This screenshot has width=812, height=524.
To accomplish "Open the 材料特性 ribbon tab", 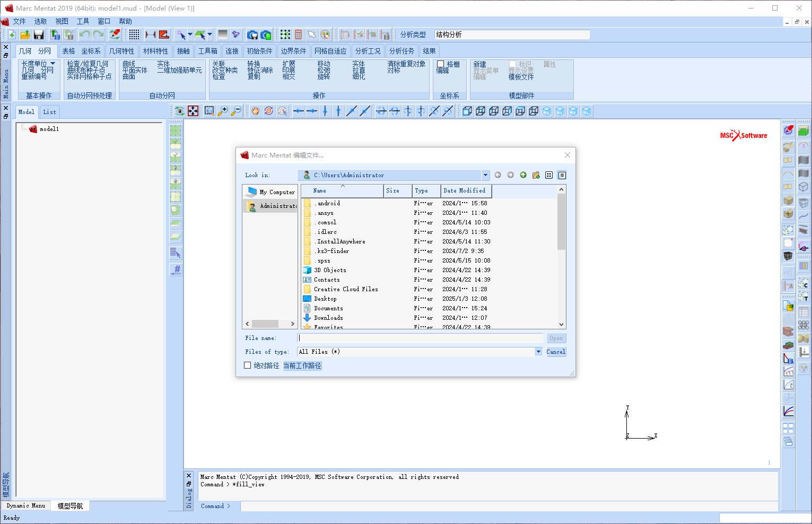I will click(155, 51).
